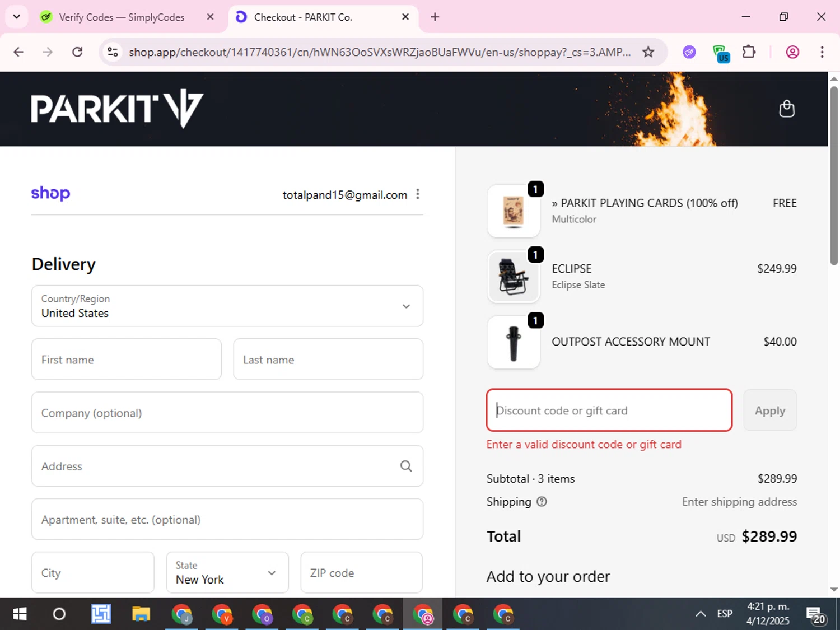Viewport: 840px width, 630px height.
Task: Click the Shop Pay logo
Action: tap(50, 193)
